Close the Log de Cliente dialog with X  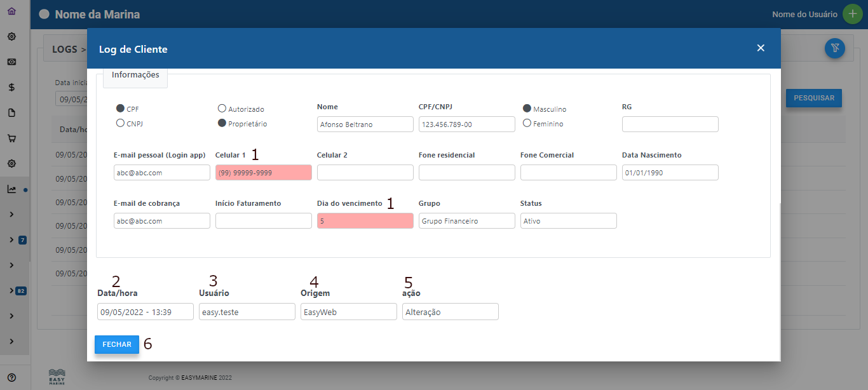(x=761, y=48)
